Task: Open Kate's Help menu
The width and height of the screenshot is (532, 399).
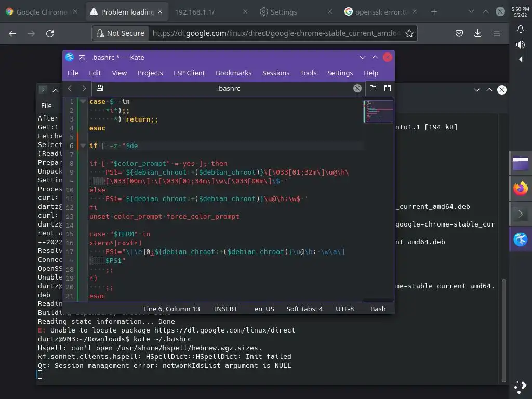Action: [x=371, y=73]
